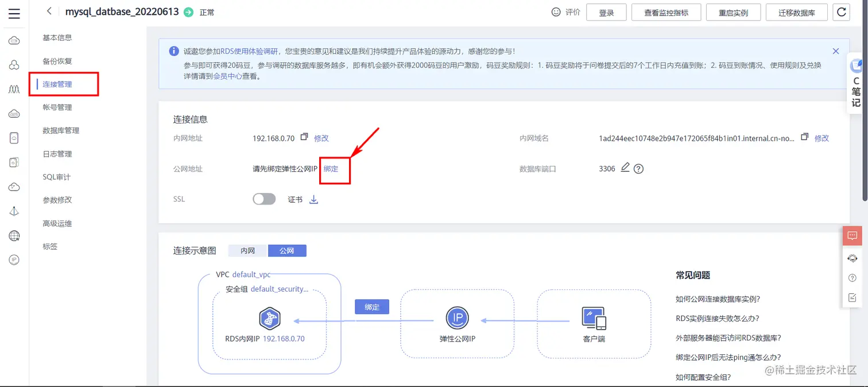Screen dimensions: 868x387
Task: Click the blue 绑定 button in diagram
Action: click(372, 307)
